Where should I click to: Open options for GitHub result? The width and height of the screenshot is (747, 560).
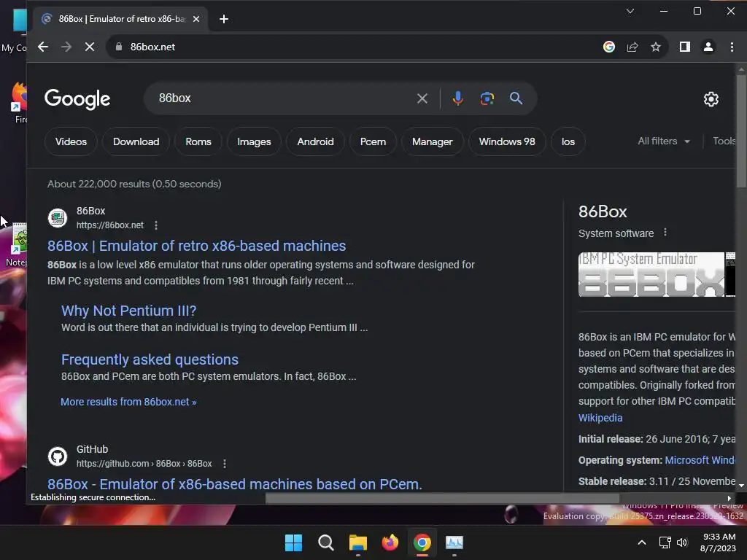(x=225, y=463)
